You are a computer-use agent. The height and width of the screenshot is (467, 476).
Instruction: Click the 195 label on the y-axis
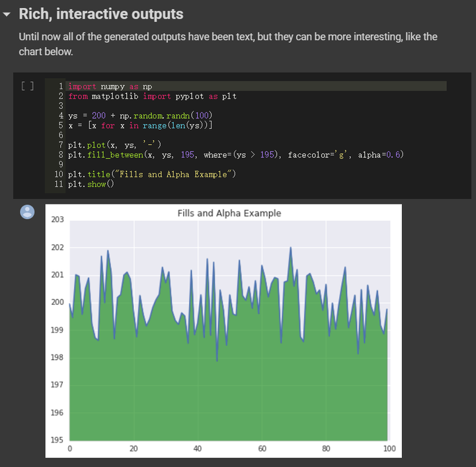58,440
